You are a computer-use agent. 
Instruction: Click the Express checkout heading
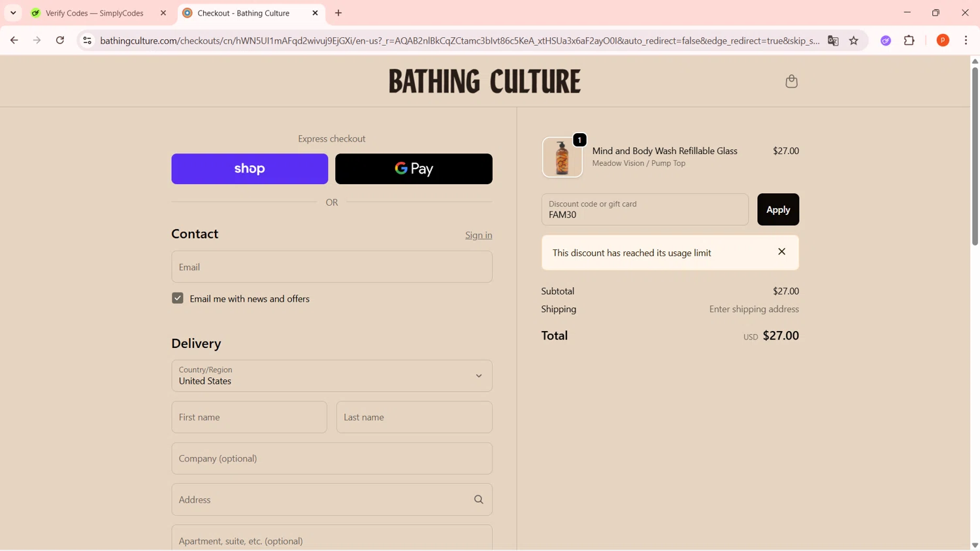[x=332, y=139]
